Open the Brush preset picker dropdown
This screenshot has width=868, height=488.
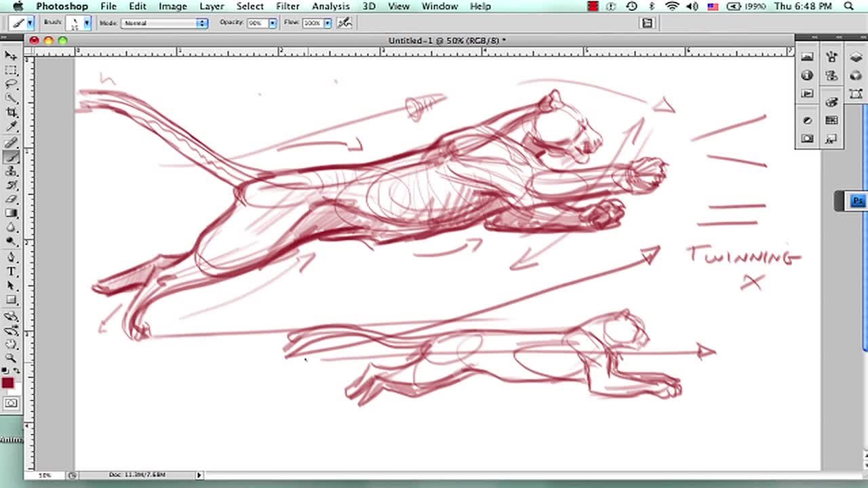click(86, 23)
